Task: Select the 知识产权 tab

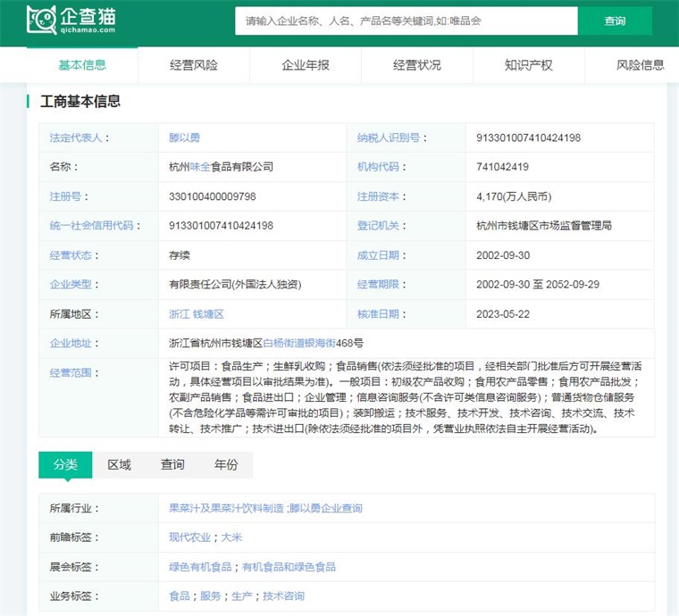Action: 529,65
